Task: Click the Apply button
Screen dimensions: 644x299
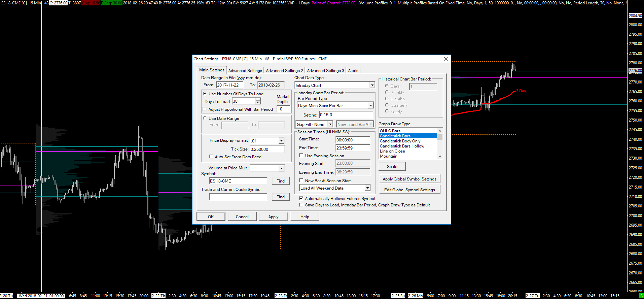Action: 273,217
